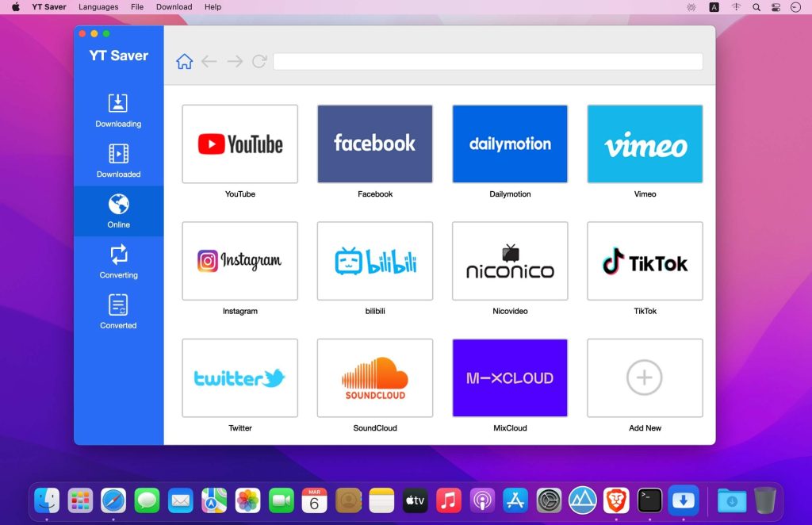Switch to the Online browser view
Viewport: 812px width, 525px height.
(x=117, y=211)
